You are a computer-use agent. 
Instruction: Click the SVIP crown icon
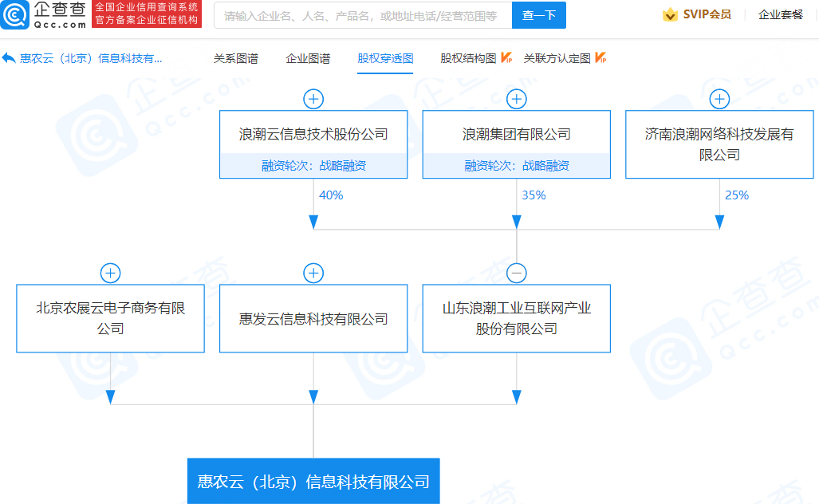point(670,14)
